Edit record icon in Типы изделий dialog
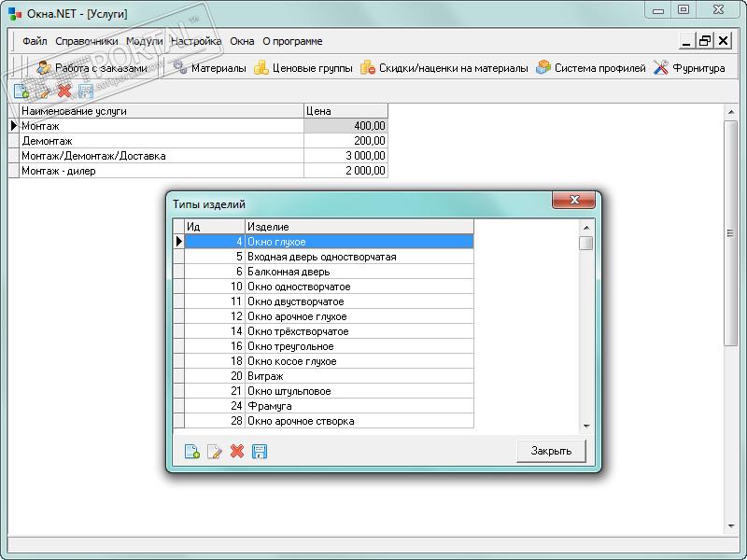The width and height of the screenshot is (747, 560). pos(215,451)
